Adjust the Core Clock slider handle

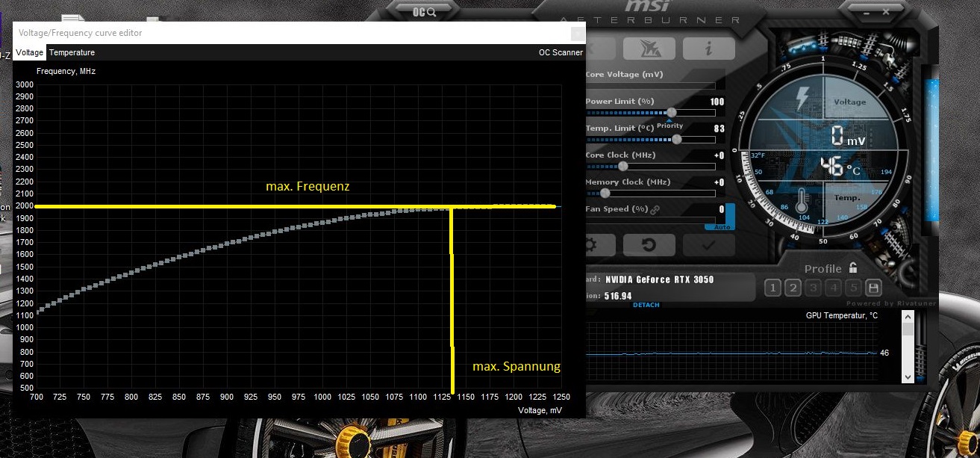pyautogui.click(x=623, y=166)
